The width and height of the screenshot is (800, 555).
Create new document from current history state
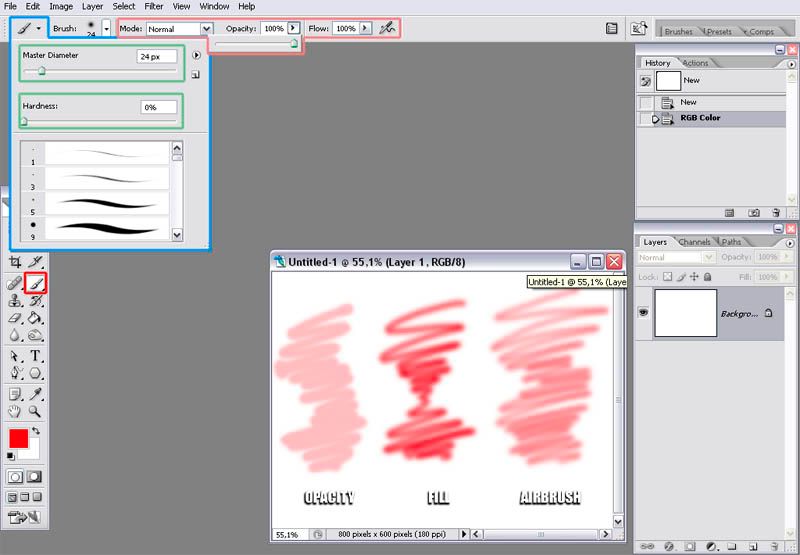coord(730,213)
